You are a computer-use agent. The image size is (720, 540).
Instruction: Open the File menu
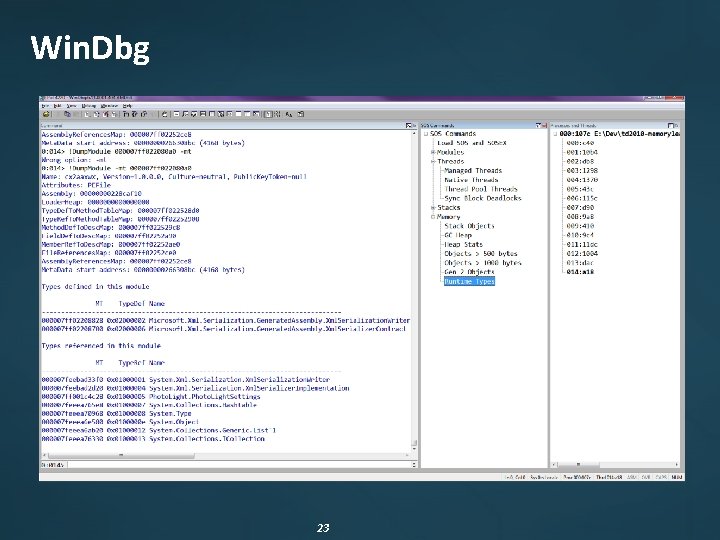45,106
